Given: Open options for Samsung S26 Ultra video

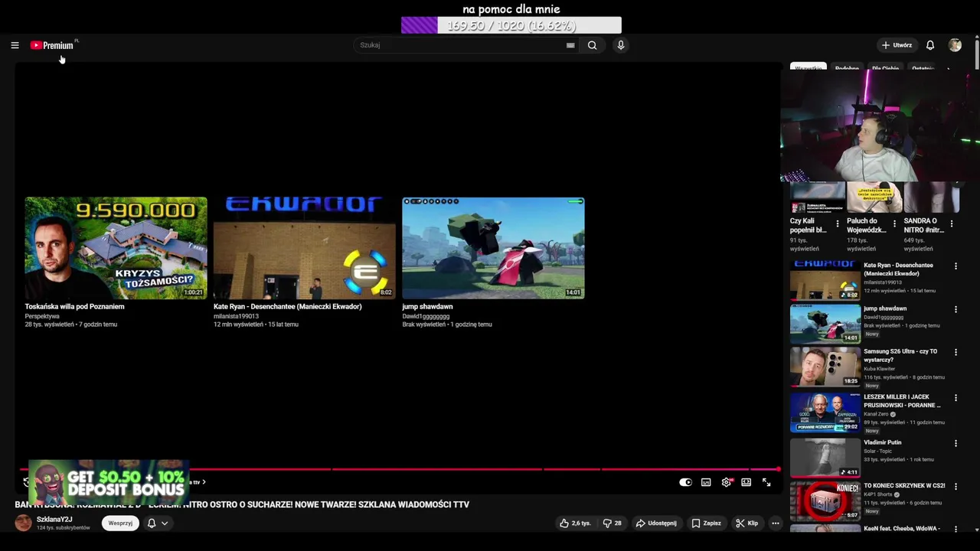Looking at the screenshot, I should click(955, 353).
